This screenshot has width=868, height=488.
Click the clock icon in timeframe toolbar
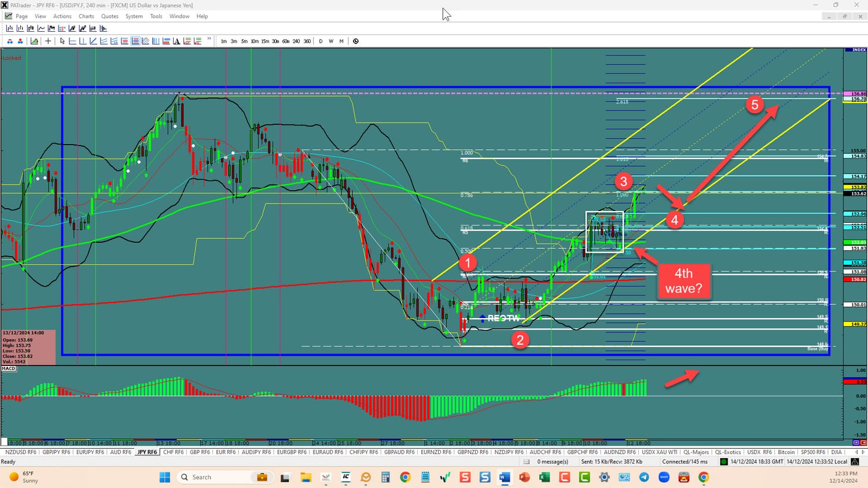[356, 41]
